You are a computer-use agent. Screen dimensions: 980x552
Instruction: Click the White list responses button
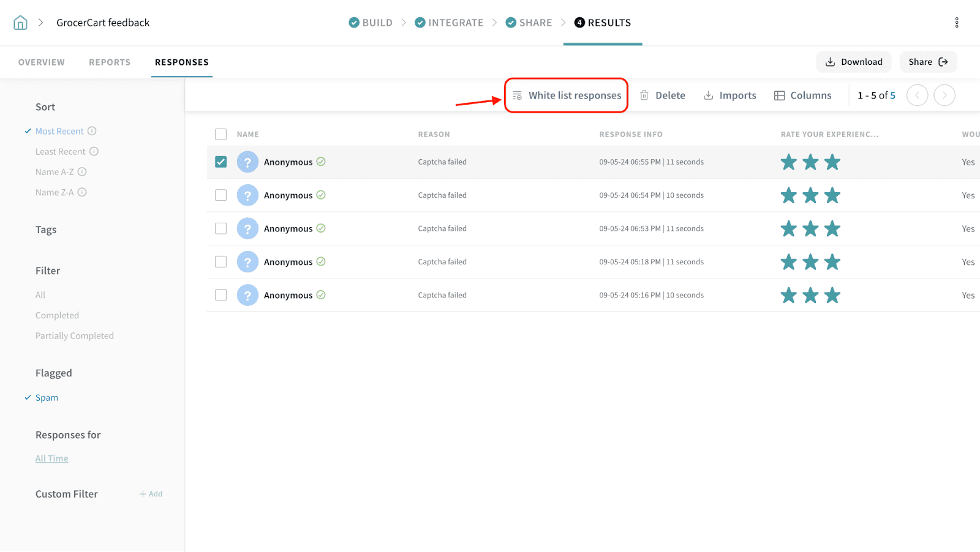coord(567,95)
